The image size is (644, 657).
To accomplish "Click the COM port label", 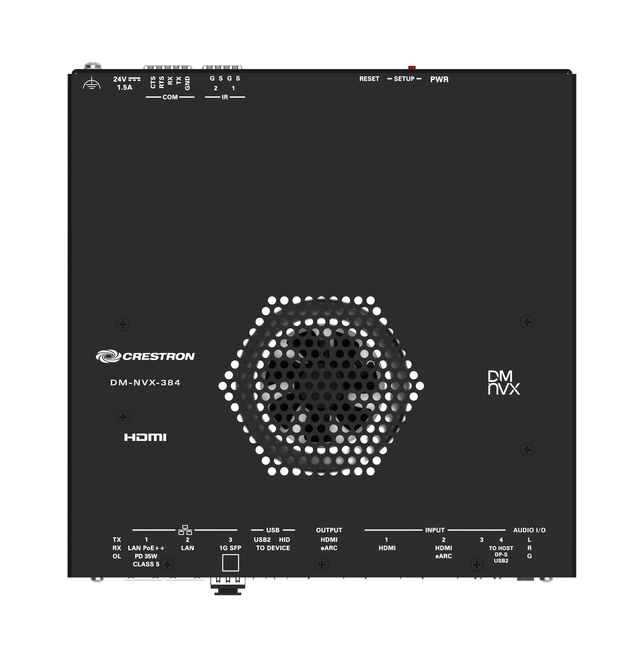I will tap(170, 97).
